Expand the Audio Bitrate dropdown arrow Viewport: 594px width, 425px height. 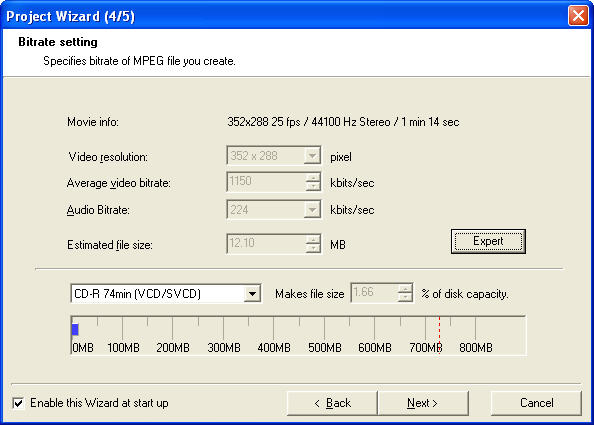tap(312, 209)
